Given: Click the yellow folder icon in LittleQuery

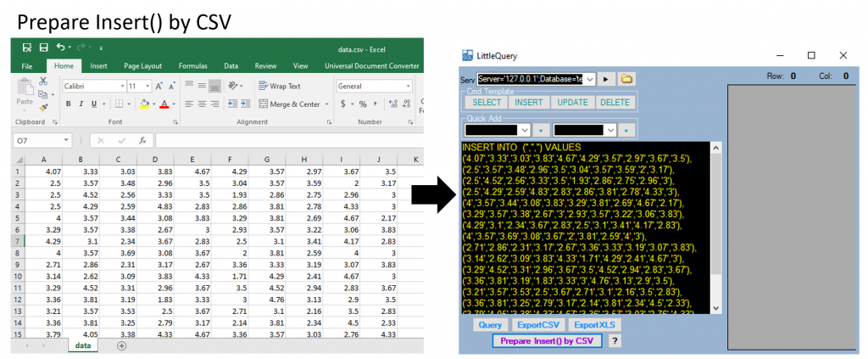Looking at the screenshot, I should pos(626,79).
